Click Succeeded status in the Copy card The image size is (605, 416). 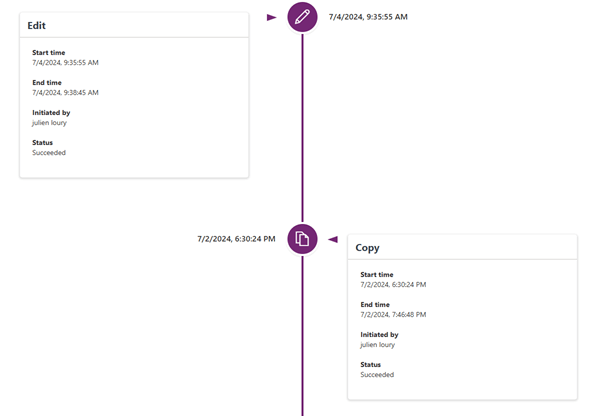377,375
